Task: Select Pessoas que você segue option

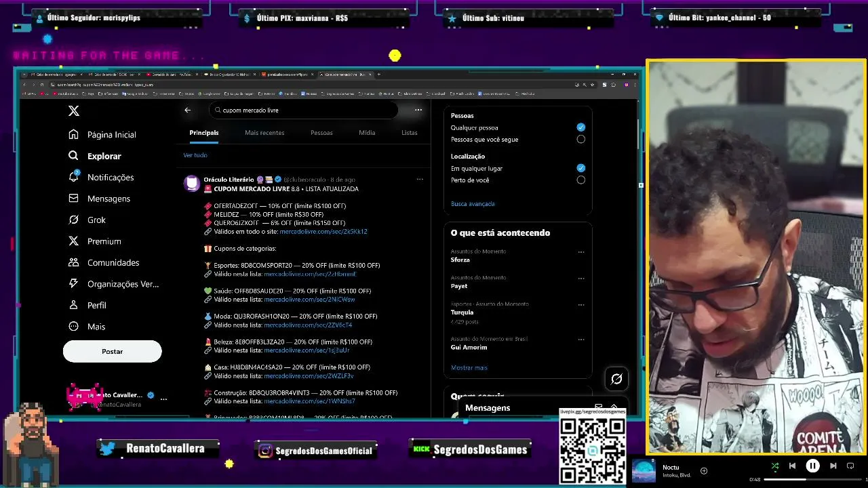Action: coord(580,139)
